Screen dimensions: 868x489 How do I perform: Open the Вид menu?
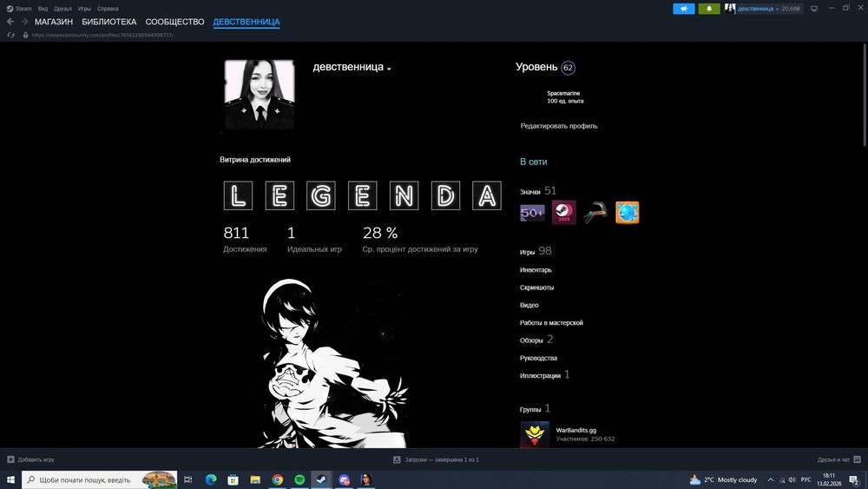[43, 9]
